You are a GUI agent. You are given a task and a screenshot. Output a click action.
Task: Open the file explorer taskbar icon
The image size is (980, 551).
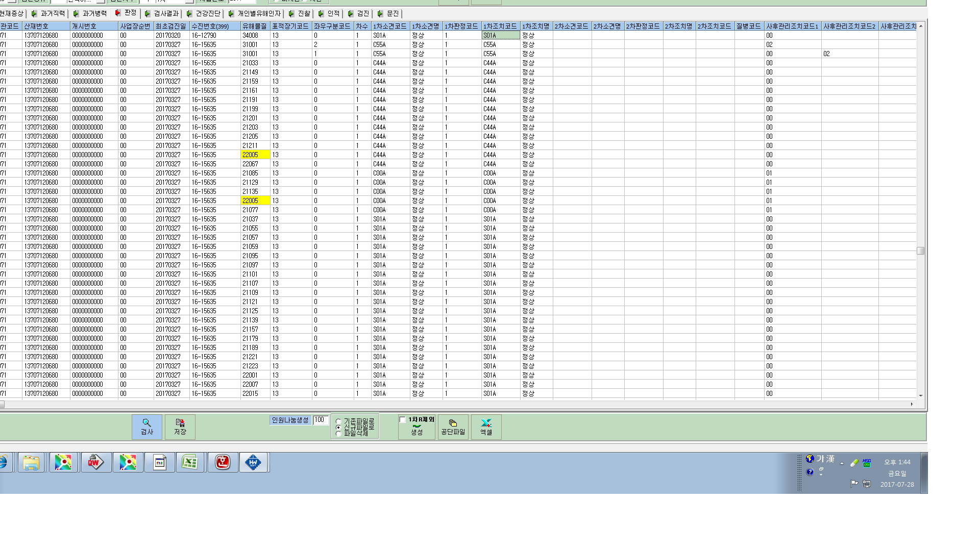[x=31, y=462]
